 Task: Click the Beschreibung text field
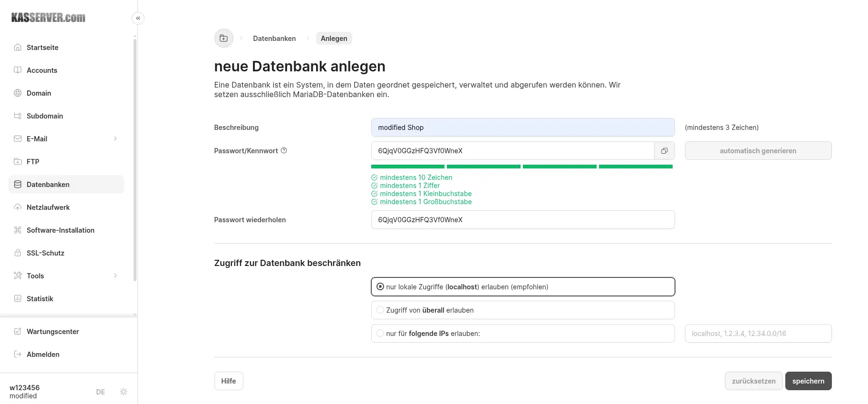[522, 128]
